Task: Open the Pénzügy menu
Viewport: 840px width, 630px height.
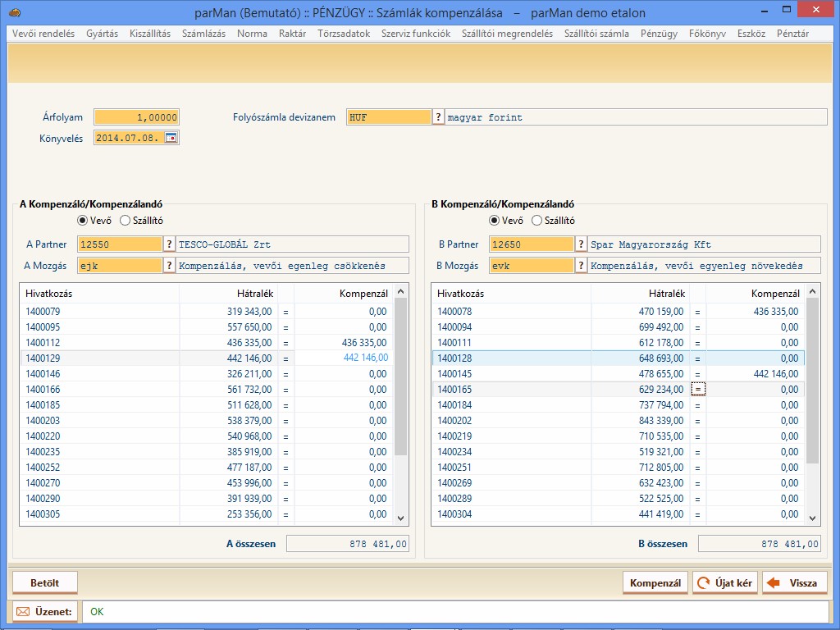Action: 659,34
